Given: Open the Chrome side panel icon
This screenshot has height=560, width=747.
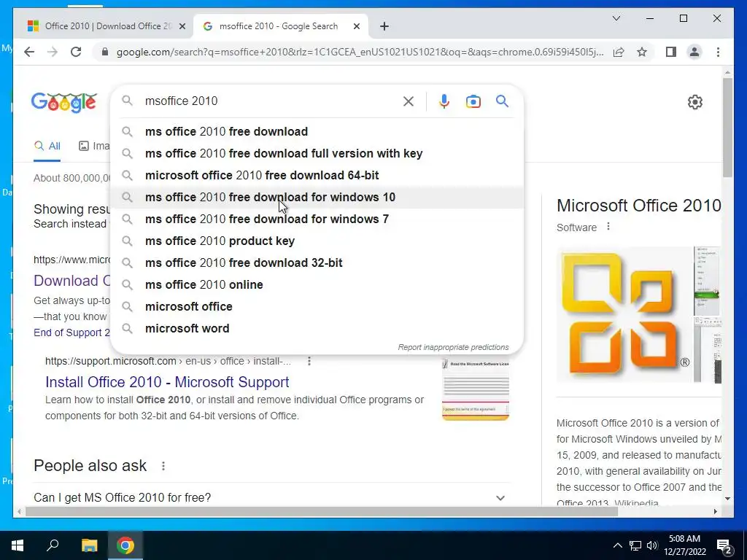Looking at the screenshot, I should tap(671, 52).
